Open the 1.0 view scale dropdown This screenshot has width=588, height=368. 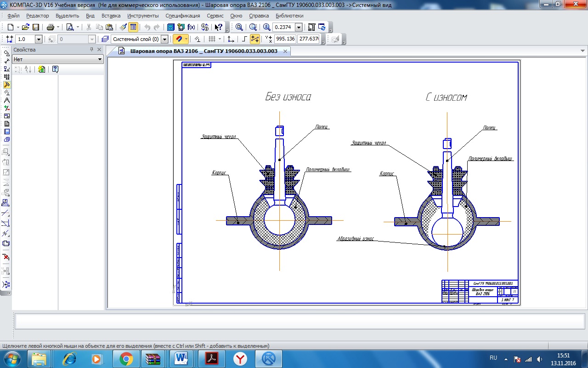click(39, 39)
